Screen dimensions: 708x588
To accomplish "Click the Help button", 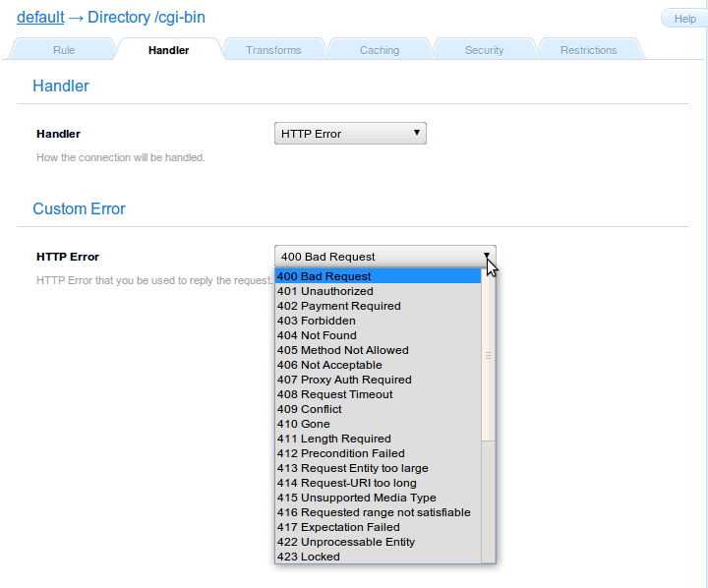I will tap(684, 19).
